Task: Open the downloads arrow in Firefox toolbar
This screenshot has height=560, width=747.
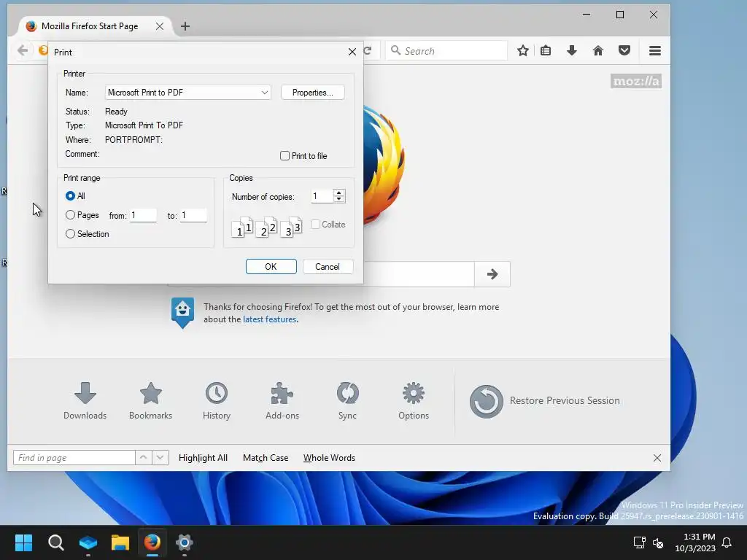Action: point(572,50)
